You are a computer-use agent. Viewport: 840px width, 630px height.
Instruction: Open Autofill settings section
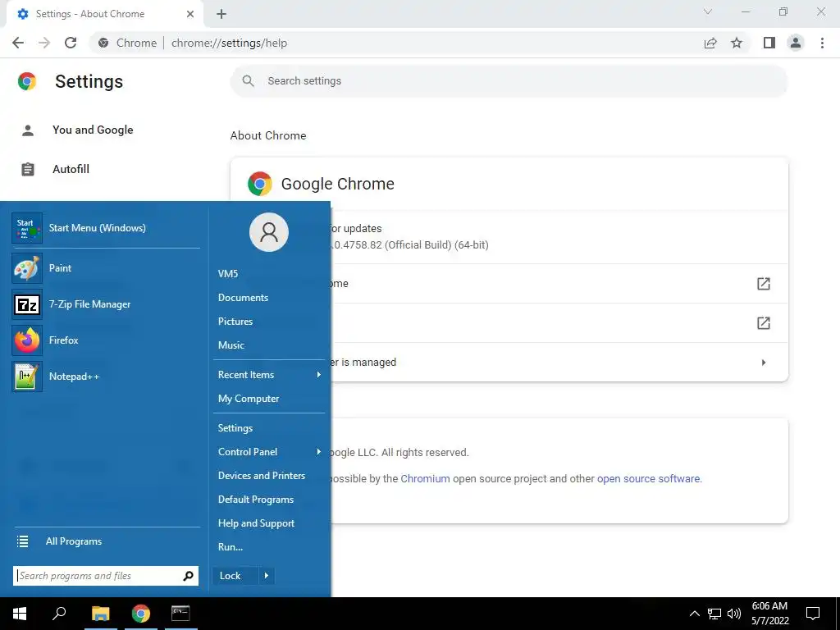tap(71, 169)
